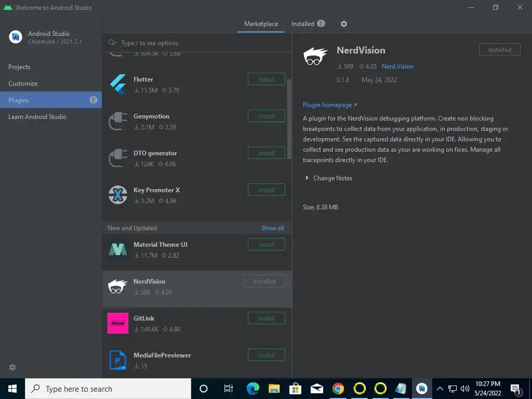Viewport: 532px width, 399px height.
Task: Click the pink GitLink plugin icon
Action: (118, 323)
